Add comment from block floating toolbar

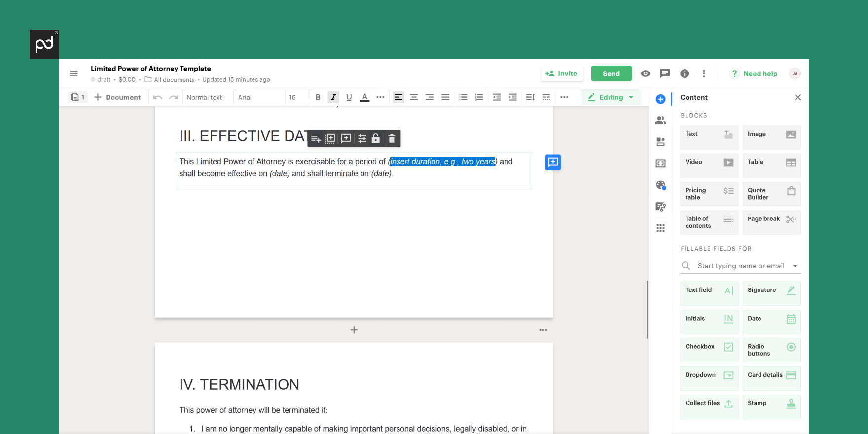(x=346, y=139)
